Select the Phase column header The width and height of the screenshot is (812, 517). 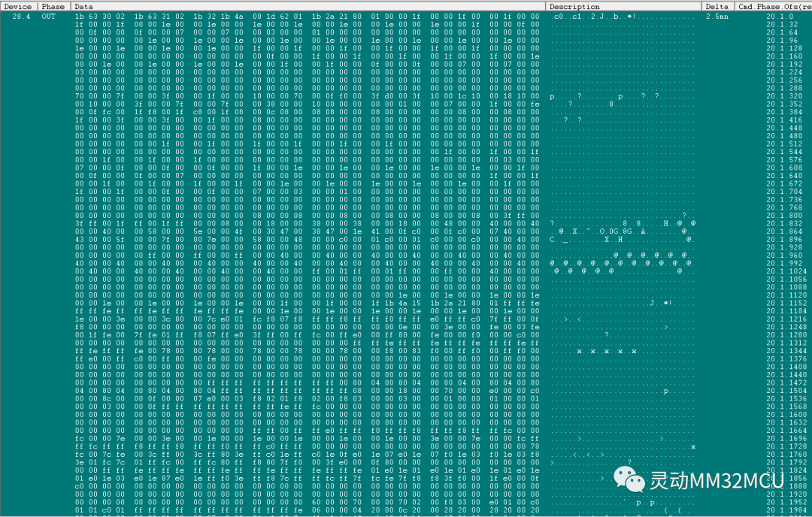coord(53,6)
